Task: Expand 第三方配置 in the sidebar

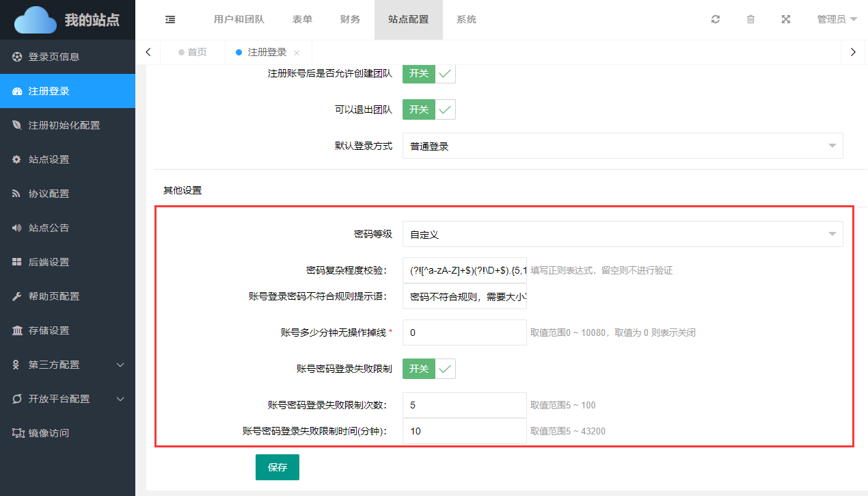Action: coord(67,365)
